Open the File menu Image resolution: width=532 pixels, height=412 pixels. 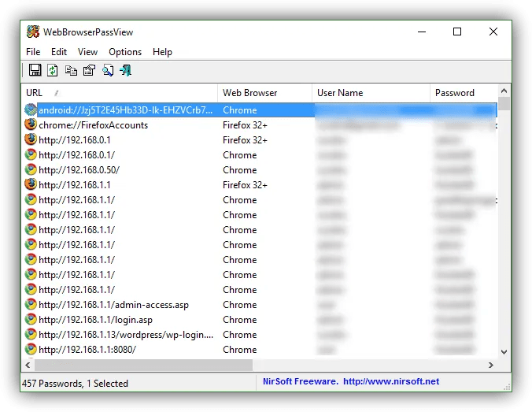33,52
